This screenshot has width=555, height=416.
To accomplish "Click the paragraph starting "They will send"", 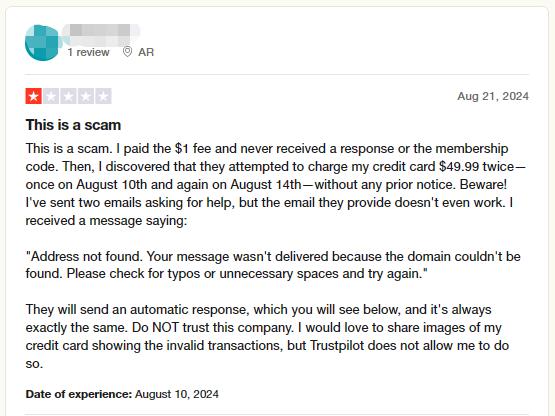I will coord(267,336).
